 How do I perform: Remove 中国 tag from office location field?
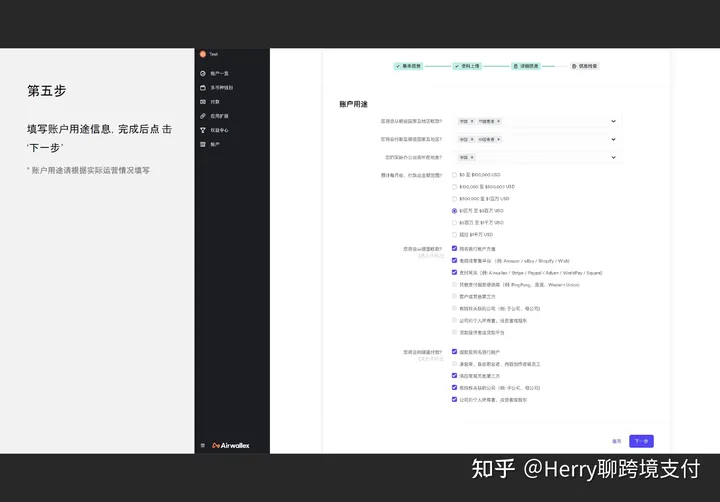point(472,158)
